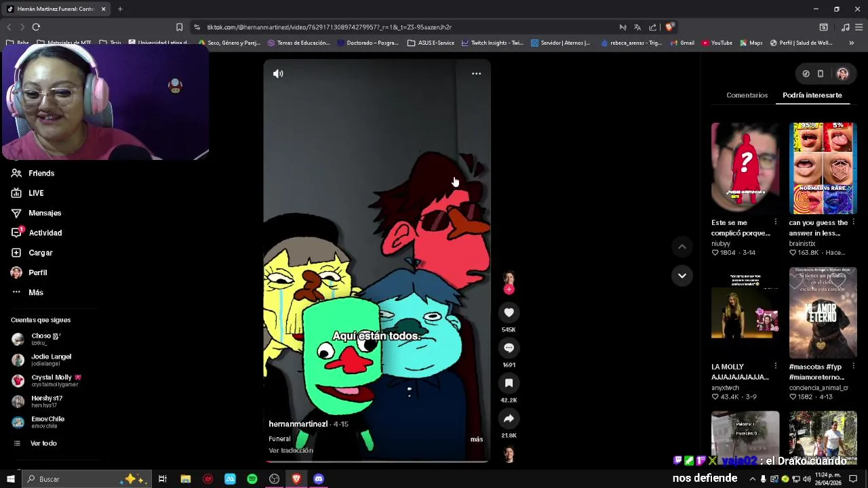Switch to the Comentarios tab
The width and height of the screenshot is (868, 488).
747,95
